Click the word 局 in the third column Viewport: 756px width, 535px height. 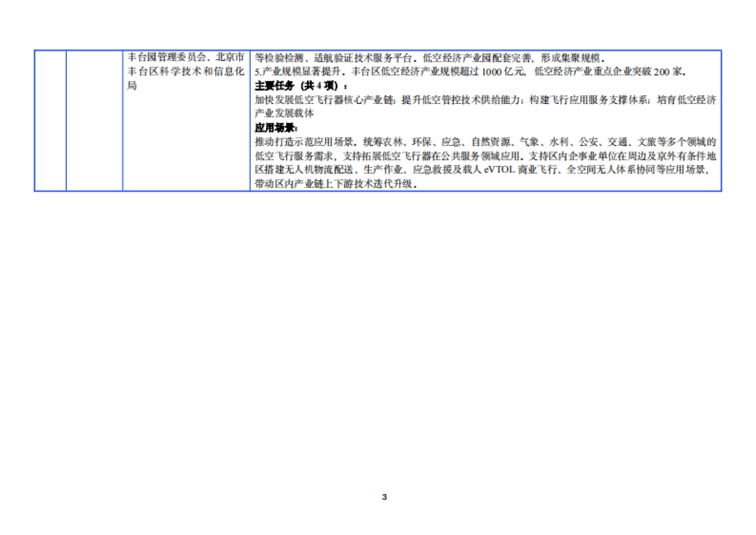(x=132, y=85)
